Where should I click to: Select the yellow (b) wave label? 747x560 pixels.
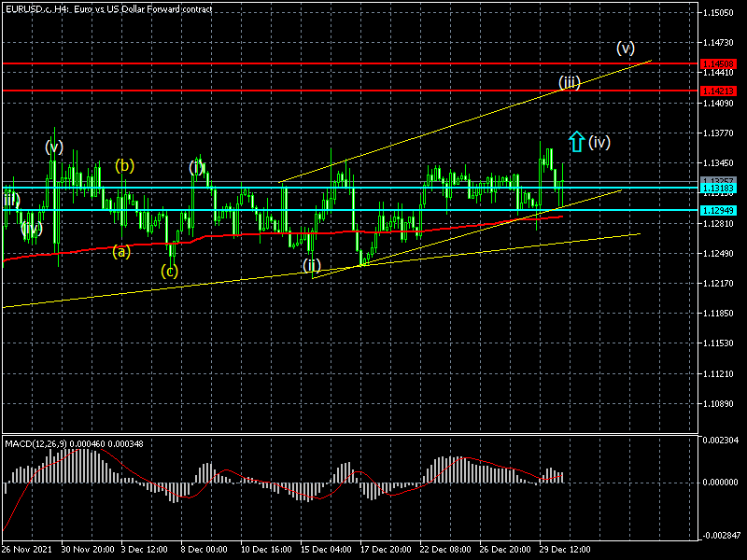click(124, 166)
